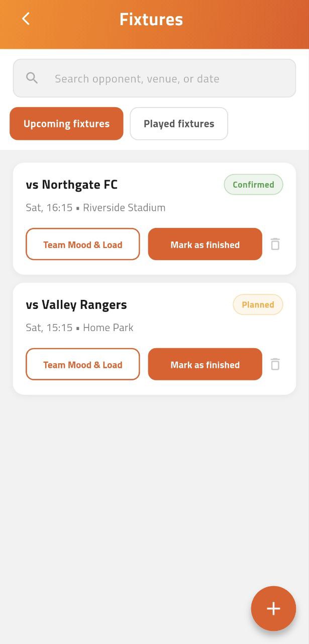Select the Riverside Stadium venue text
The width and height of the screenshot is (309, 644).
[x=124, y=207]
